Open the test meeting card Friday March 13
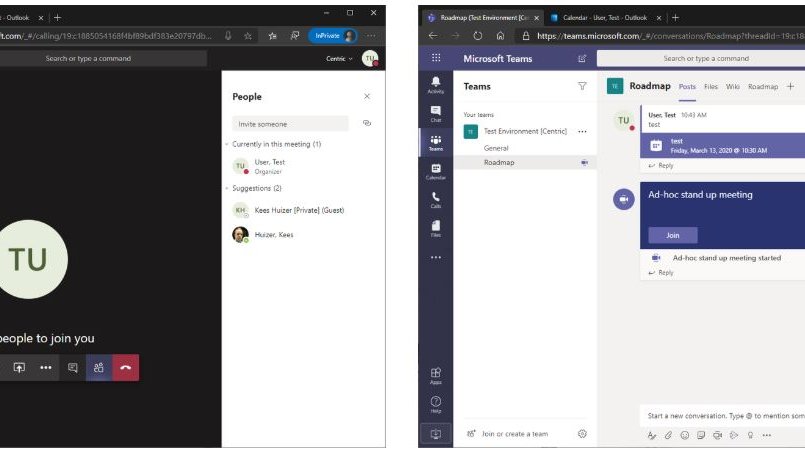The height and width of the screenshot is (452, 805). pyautogui.click(x=723, y=145)
